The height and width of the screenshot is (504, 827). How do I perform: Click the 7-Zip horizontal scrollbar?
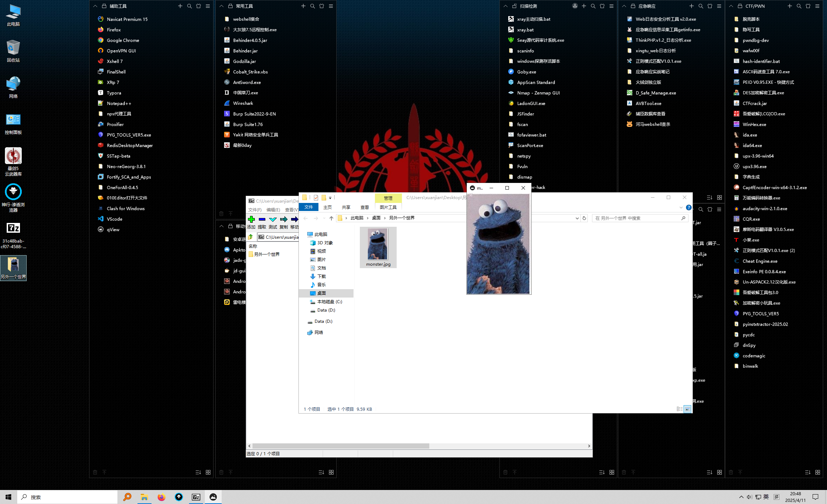tap(340, 446)
